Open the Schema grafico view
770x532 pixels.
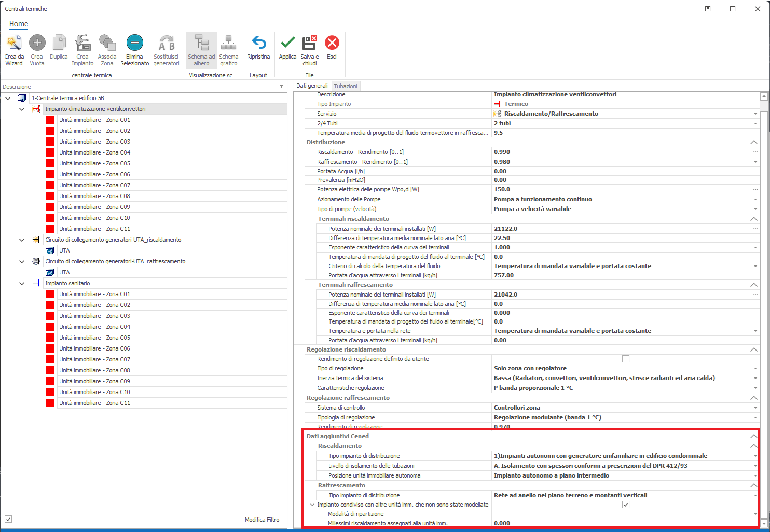coord(228,43)
